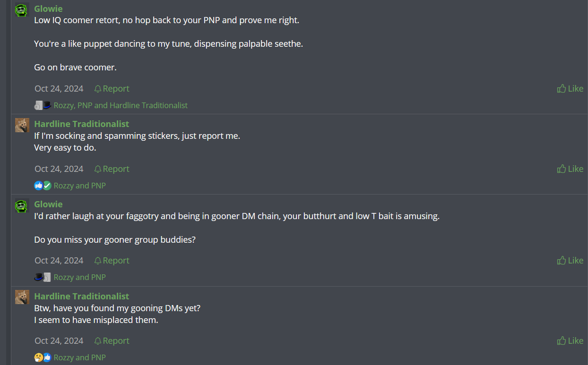Like the "misplaced them" comment
Viewport: 588px width, 365px height.
click(570, 340)
